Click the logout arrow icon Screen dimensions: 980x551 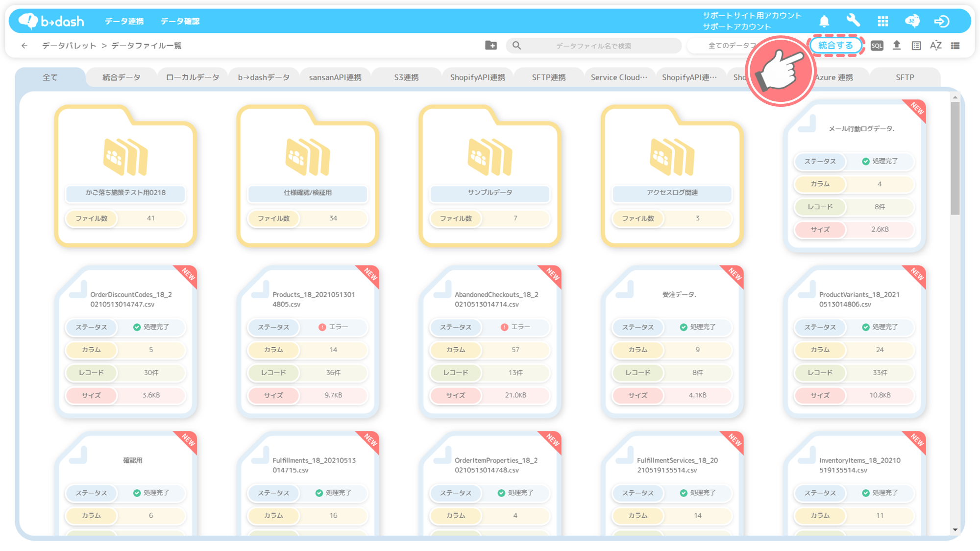pyautogui.click(x=942, y=21)
